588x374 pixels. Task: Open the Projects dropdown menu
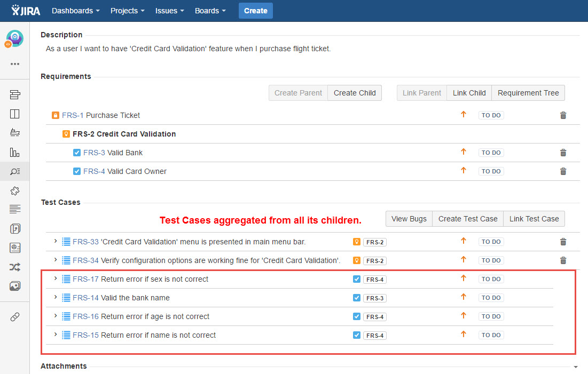pos(128,11)
